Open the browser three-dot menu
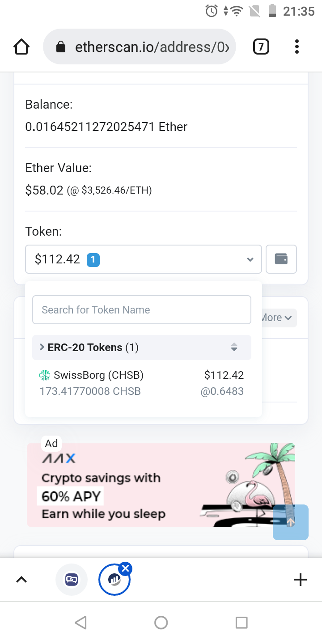Image resolution: width=322 pixels, height=644 pixels. point(297,47)
